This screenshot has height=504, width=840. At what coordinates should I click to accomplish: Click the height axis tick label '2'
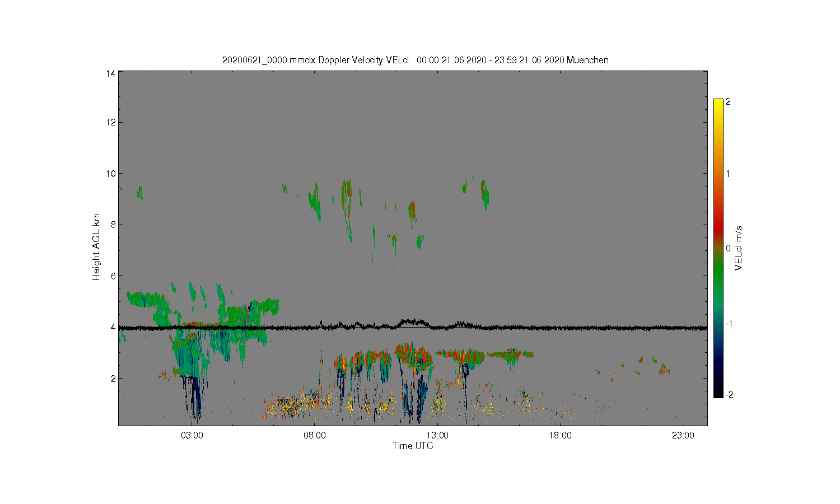[113, 379]
